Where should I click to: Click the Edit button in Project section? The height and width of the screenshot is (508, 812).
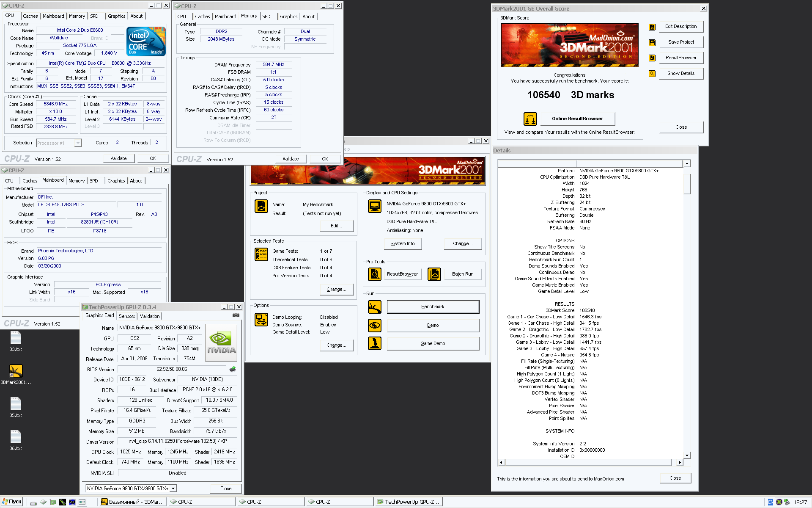336,226
